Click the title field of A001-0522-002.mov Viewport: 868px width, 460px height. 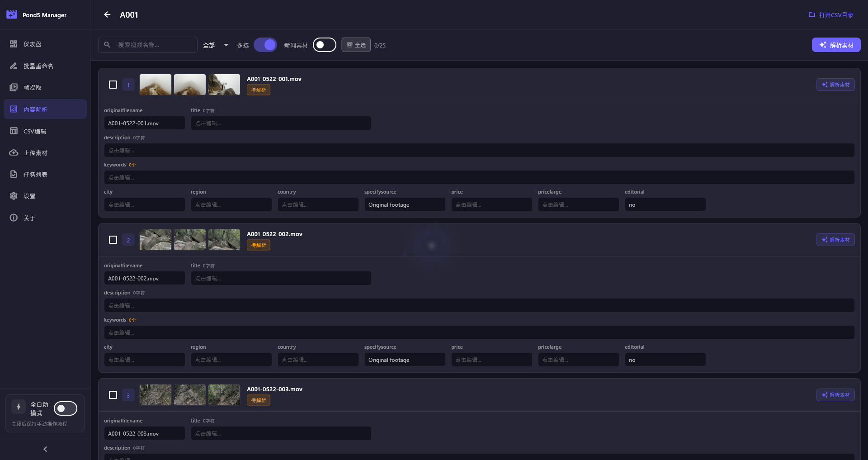coord(281,278)
